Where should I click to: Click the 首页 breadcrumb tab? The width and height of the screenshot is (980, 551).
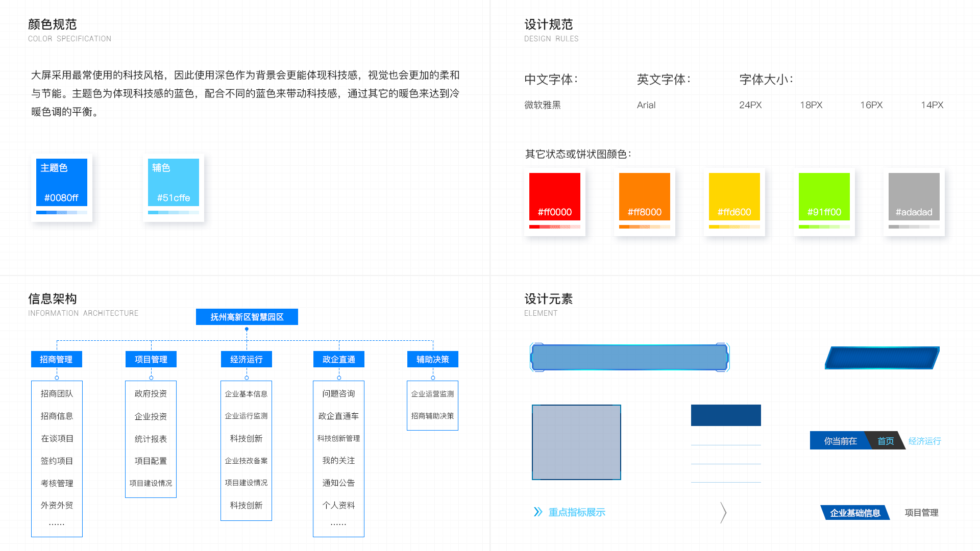click(x=886, y=441)
